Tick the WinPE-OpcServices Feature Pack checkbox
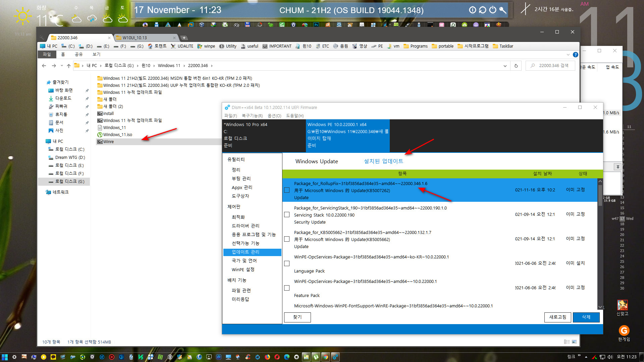Image resolution: width=644 pixels, height=362 pixels. coord(287,288)
